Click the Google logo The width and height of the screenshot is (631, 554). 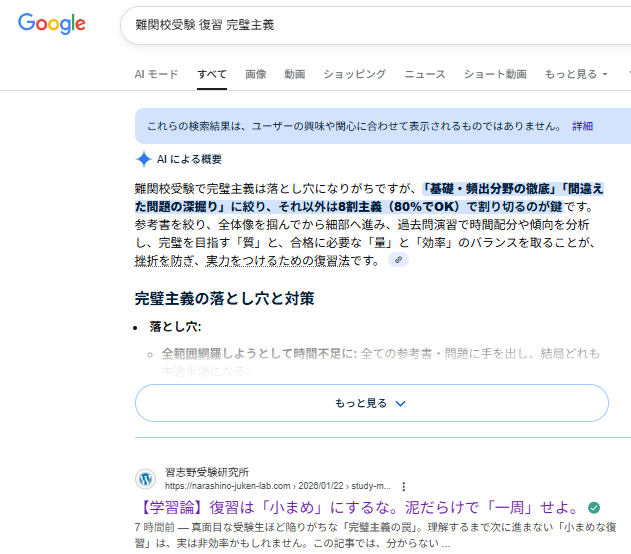(52, 24)
